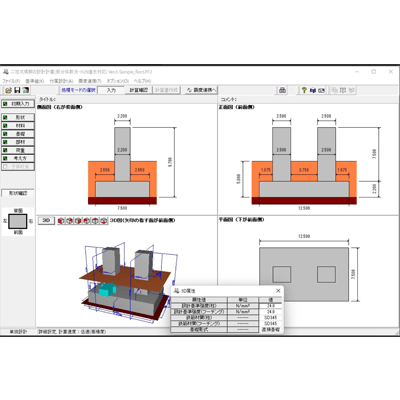
Task: Open the 材料 input button
Action: [18, 126]
